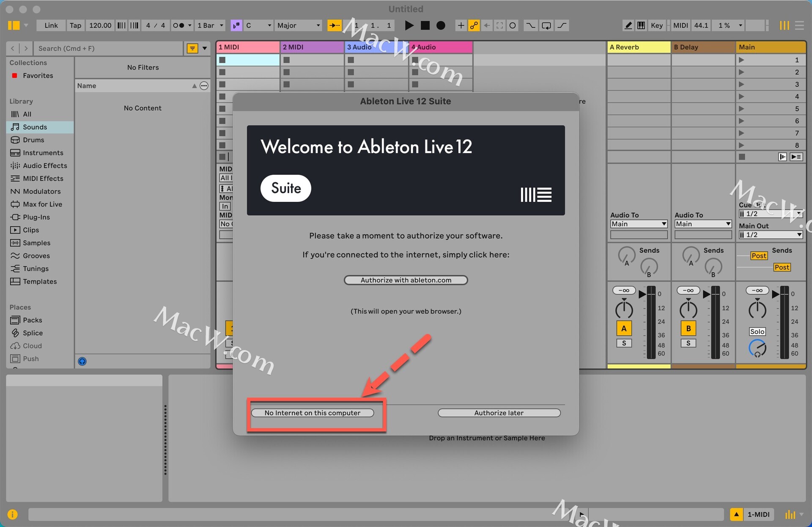Click the Play button in transport
Screen dimensions: 812x527
click(x=409, y=25)
